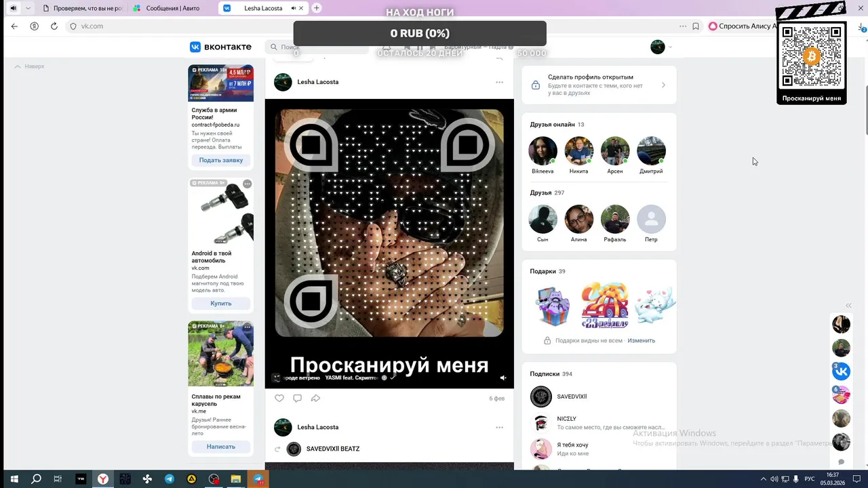Share the Lesha Lacosta QR post
The image size is (868, 488).
[315, 398]
